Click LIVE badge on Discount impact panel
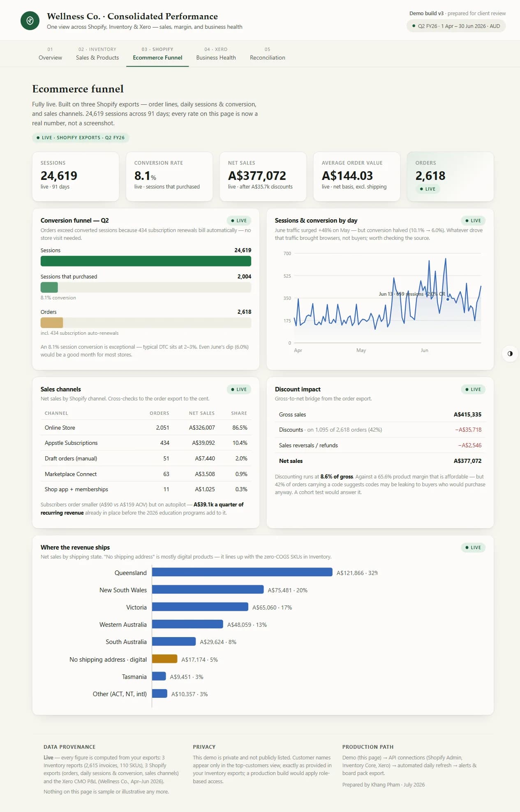Viewport: 520px width, 812px height. [473, 389]
